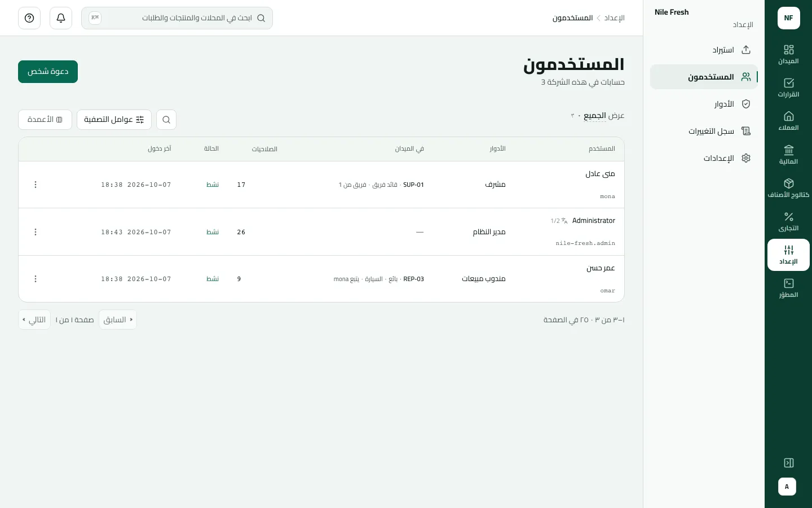Select المستخدمون menu item

(x=704, y=77)
